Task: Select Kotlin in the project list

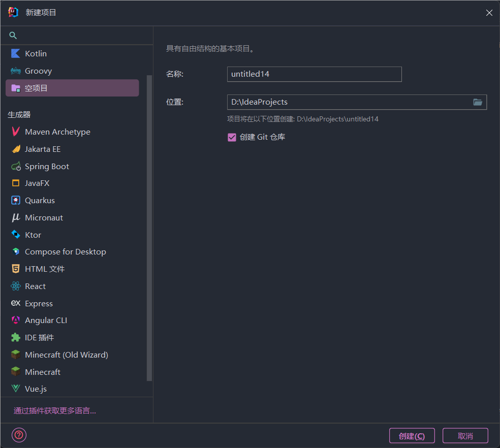Action: 36,53
